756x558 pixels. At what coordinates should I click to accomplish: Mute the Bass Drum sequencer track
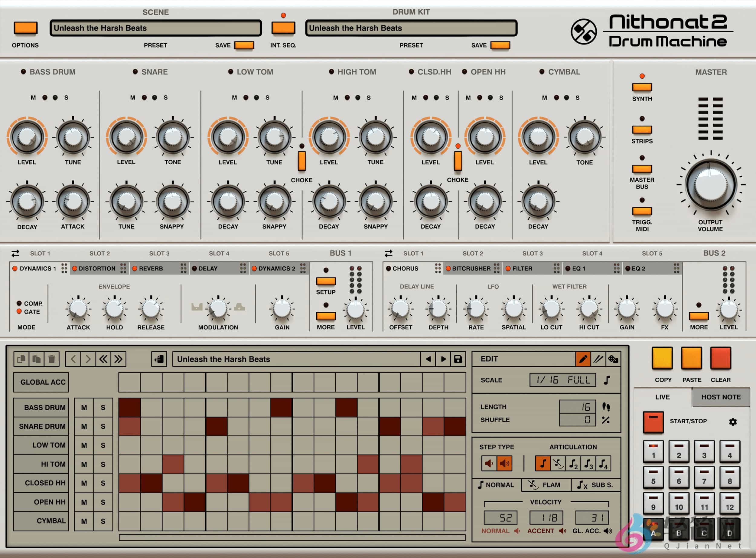click(84, 408)
